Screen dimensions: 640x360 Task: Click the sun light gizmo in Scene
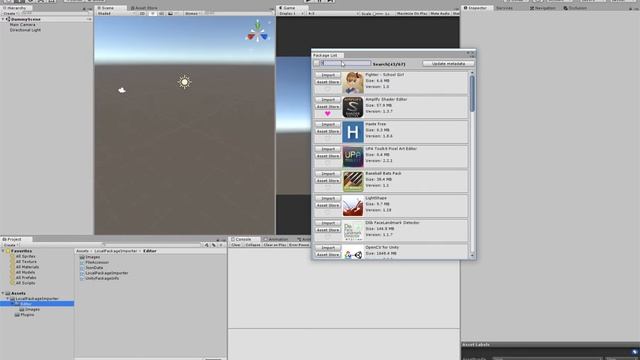point(184,82)
